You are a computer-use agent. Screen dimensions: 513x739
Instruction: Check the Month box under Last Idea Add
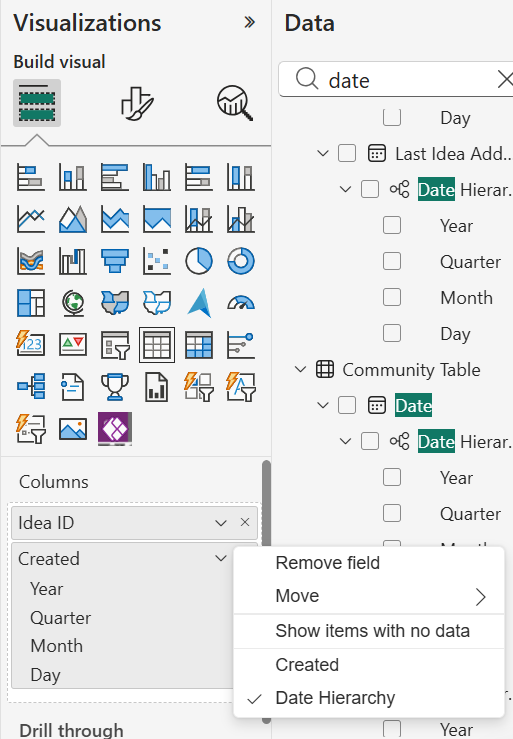point(392,297)
